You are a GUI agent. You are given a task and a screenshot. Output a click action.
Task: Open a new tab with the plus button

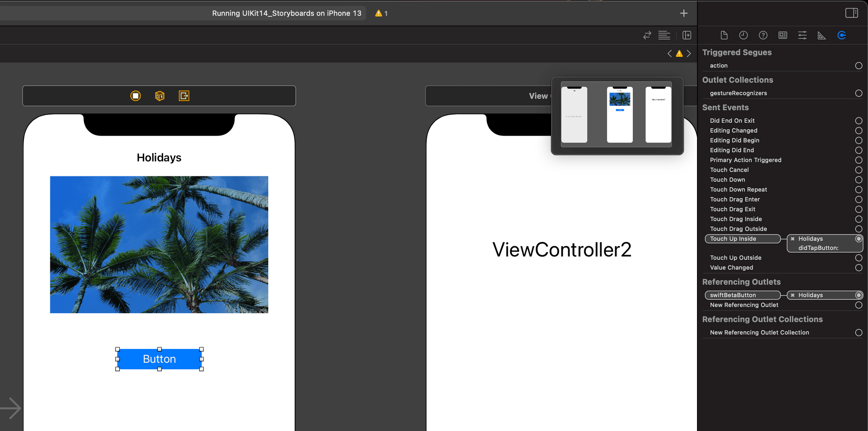[683, 13]
